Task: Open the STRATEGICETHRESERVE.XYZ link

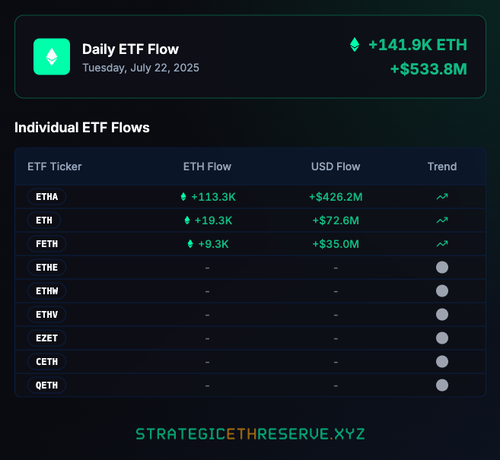Action: pyautogui.click(x=250, y=434)
